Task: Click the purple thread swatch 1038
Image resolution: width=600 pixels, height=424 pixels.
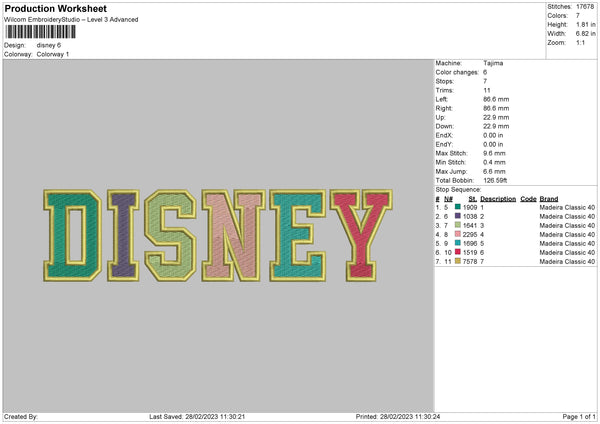Action: (458, 216)
